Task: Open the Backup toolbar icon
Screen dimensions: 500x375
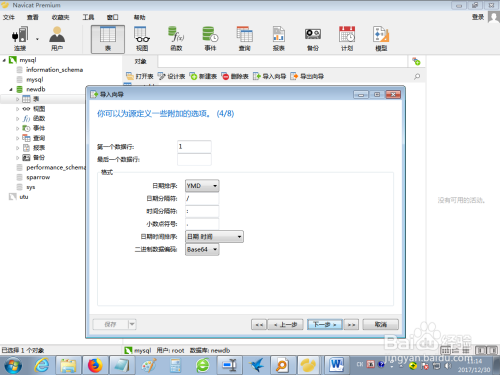Action: (313, 39)
